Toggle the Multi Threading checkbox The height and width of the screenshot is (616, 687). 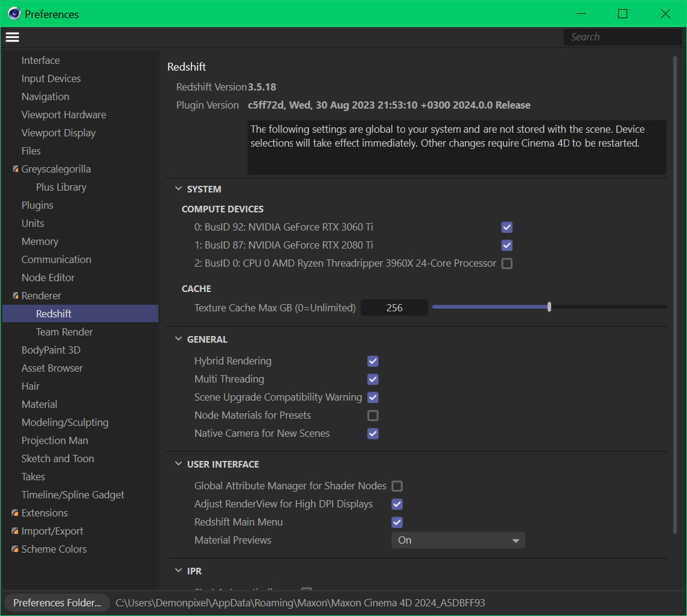click(x=373, y=379)
